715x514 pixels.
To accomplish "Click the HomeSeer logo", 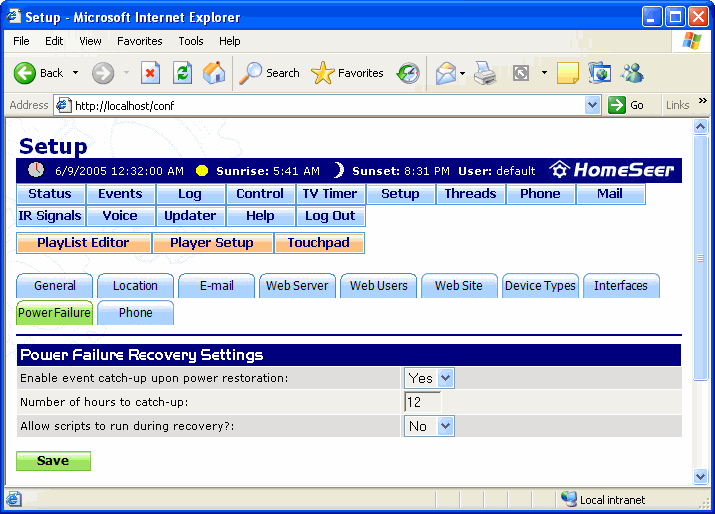I will pyautogui.click(x=612, y=170).
